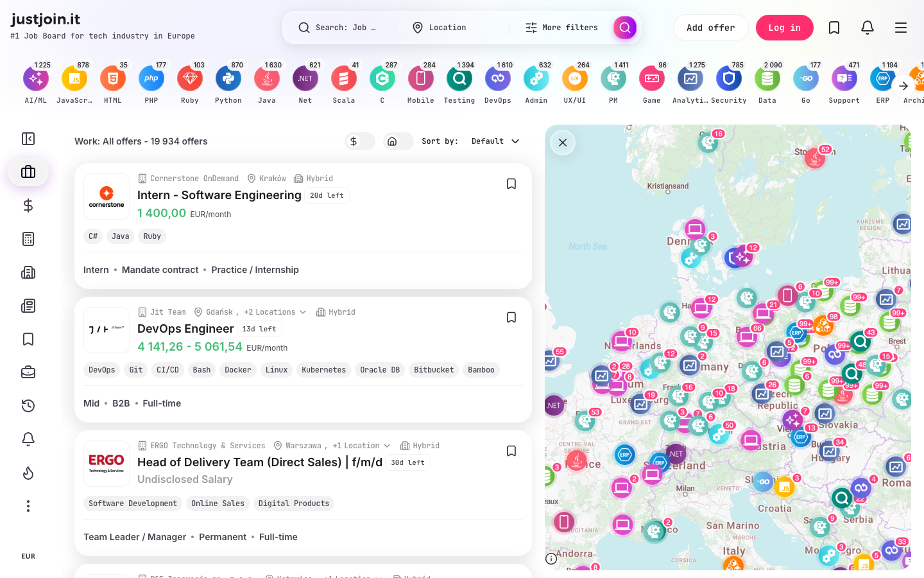
Task: Click the Log in button
Action: [785, 28]
